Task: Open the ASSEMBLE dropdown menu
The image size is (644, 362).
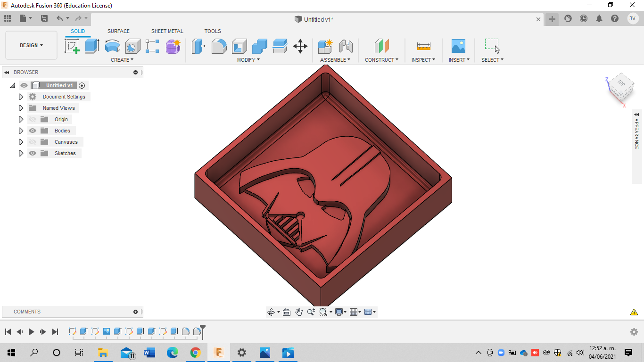Action: pyautogui.click(x=335, y=60)
